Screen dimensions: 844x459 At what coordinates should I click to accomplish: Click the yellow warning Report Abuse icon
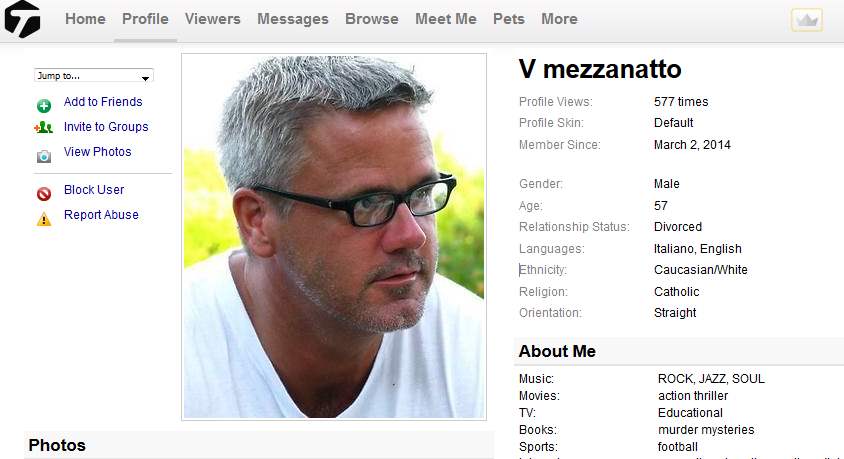pos(44,219)
